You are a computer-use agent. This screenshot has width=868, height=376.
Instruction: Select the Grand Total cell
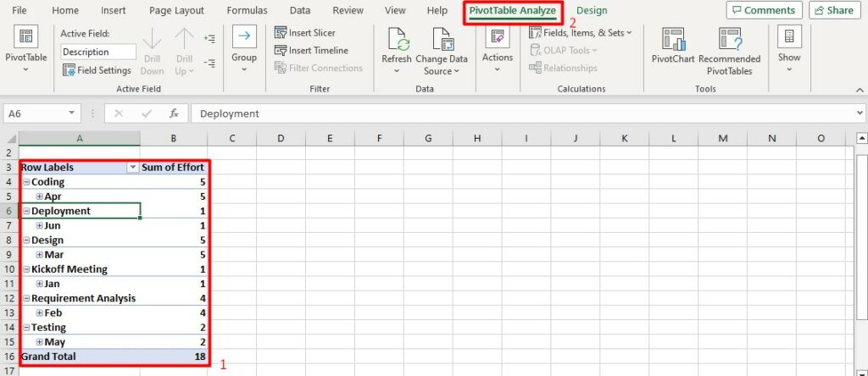point(80,357)
